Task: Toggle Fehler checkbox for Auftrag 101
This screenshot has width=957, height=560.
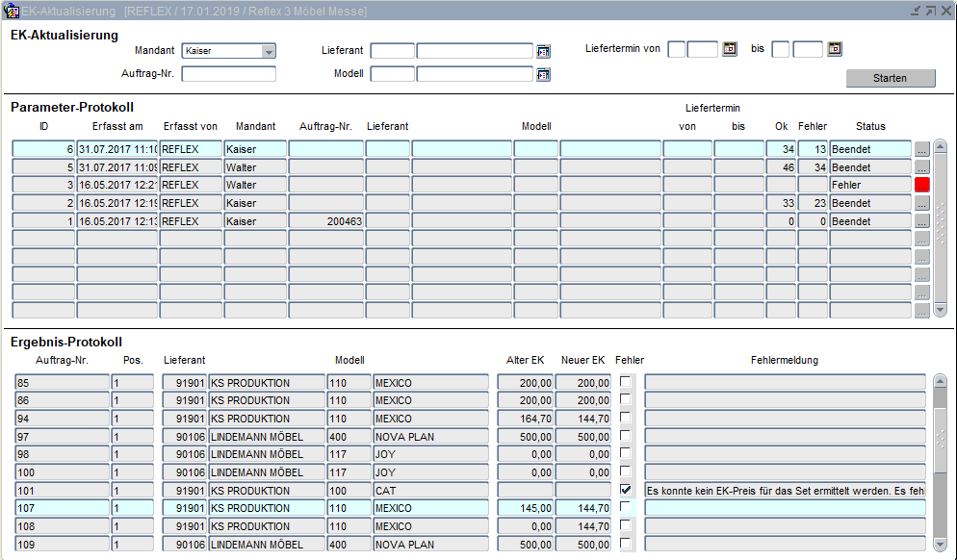Action: coord(626,490)
